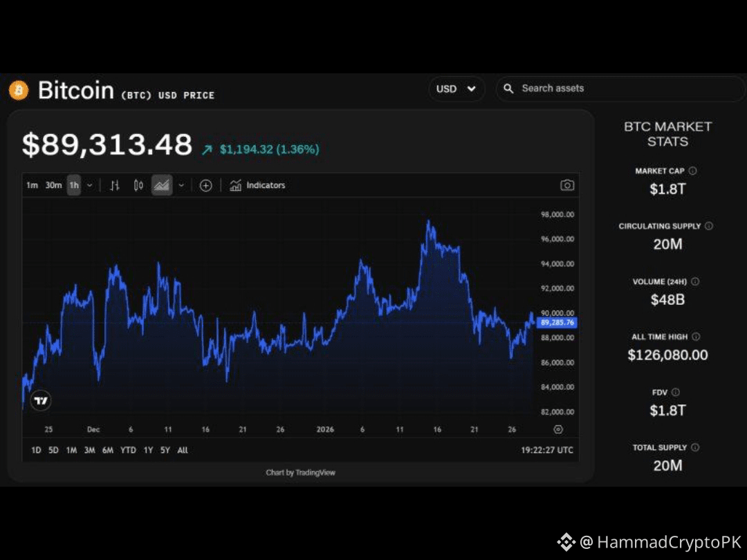This screenshot has width=747, height=560.
Task: Select the 1D time range
Action: click(x=36, y=450)
